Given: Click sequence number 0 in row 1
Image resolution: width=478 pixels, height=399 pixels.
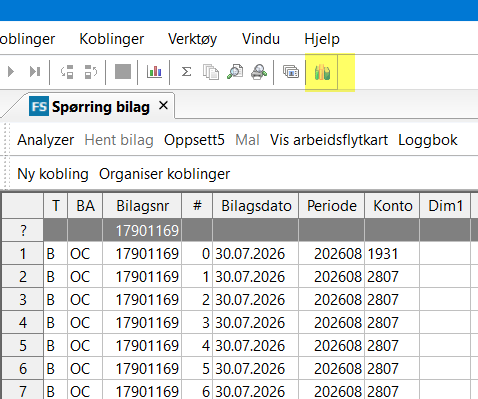Looking at the screenshot, I should (197, 254).
